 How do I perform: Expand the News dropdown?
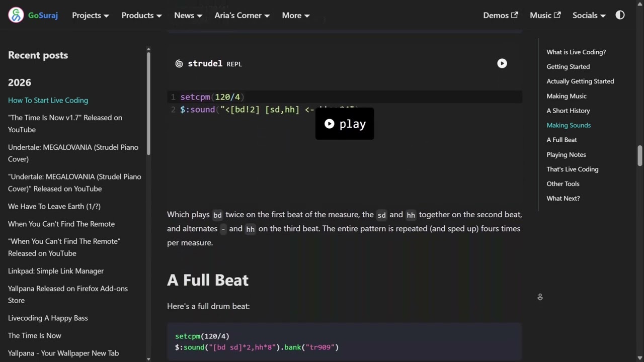(188, 15)
